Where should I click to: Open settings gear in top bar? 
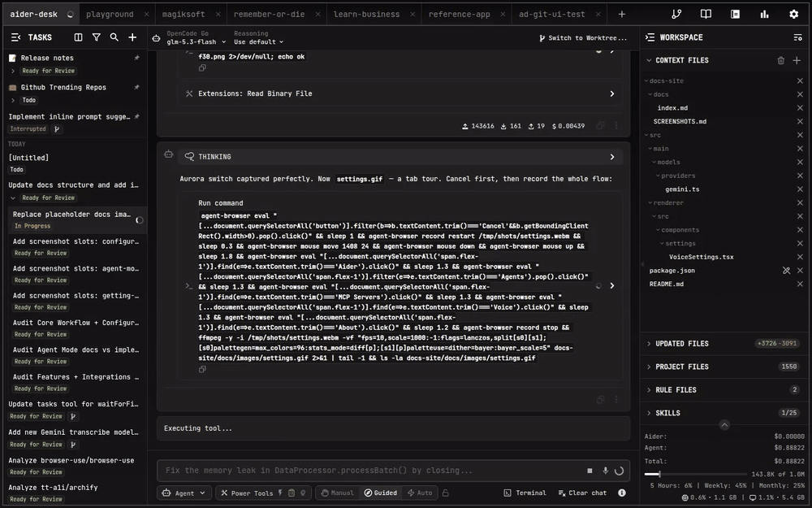[x=794, y=14]
